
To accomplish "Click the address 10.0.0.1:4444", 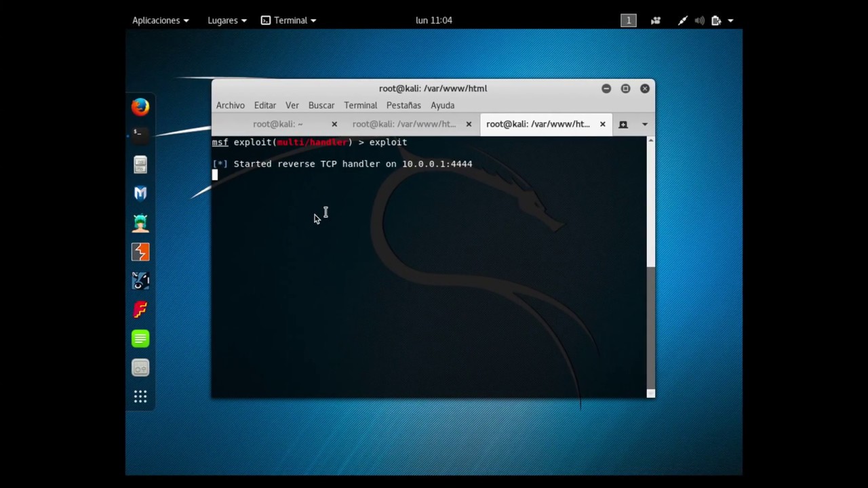I will coord(437,164).
